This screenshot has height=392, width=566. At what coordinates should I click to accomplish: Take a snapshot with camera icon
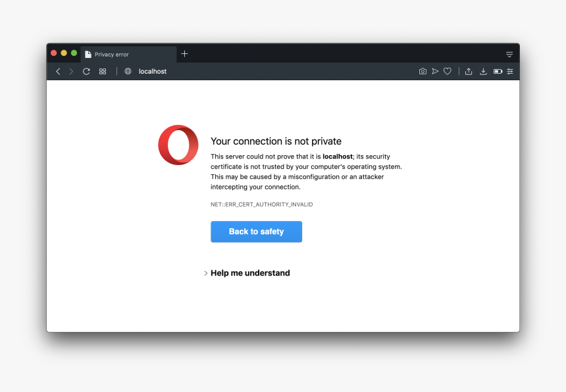(x=423, y=71)
